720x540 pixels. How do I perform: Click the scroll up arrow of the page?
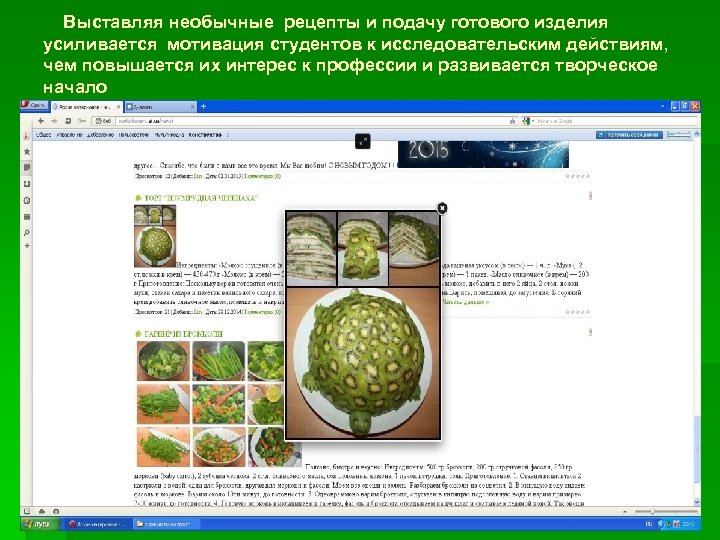coord(697,135)
